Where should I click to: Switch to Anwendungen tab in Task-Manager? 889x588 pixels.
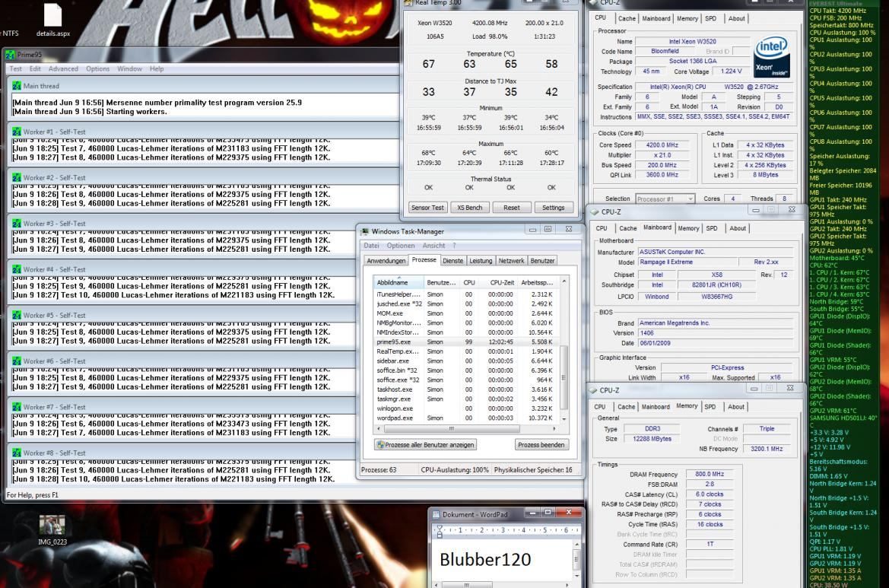point(386,261)
